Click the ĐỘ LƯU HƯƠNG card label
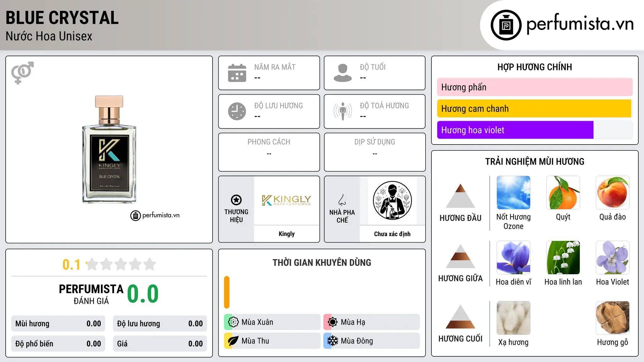This screenshot has width=644, height=362. [279, 106]
